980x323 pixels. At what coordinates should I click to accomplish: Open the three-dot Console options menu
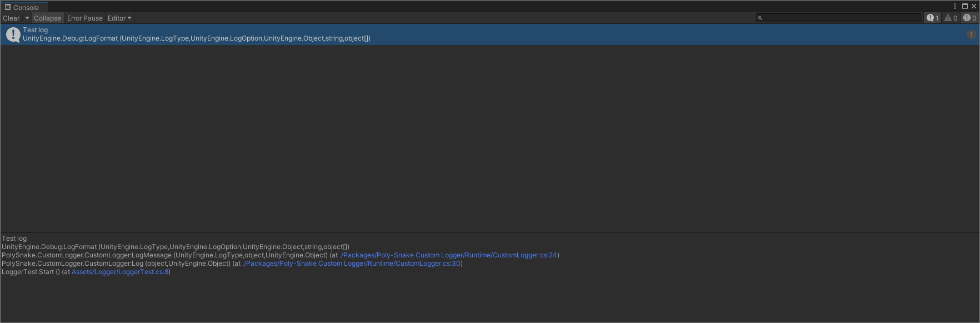[x=955, y=6]
